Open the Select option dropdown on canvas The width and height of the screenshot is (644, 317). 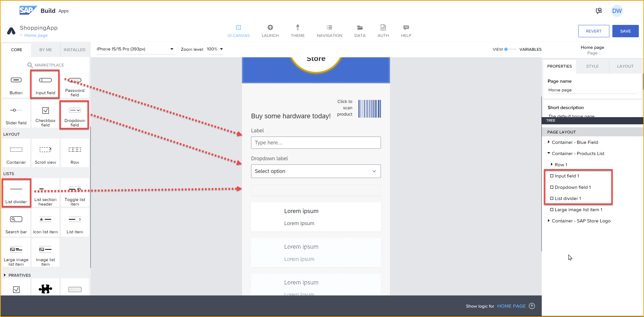[316, 171]
